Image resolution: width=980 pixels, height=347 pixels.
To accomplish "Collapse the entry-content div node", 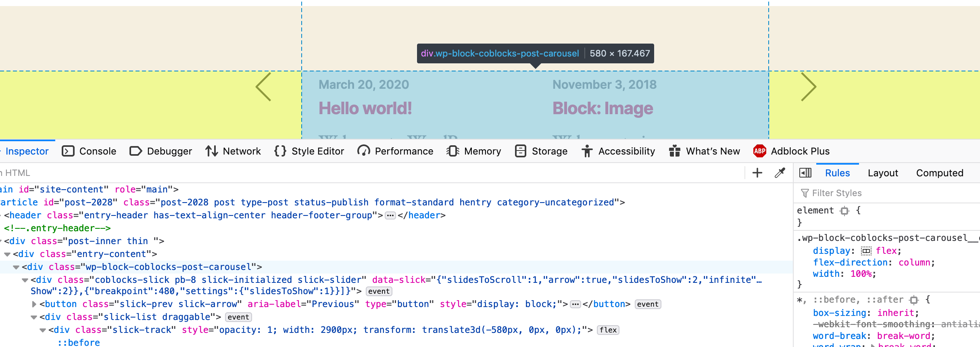I will tap(7, 254).
